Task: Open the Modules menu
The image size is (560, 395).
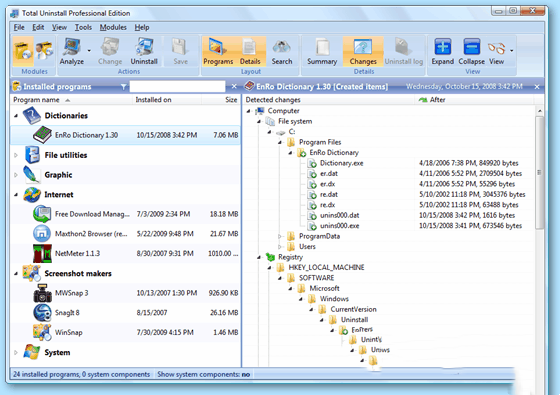Action: (x=113, y=27)
